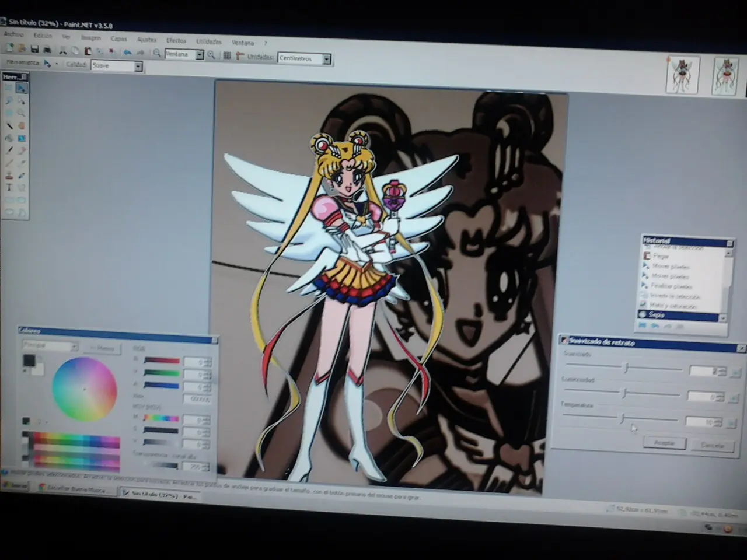Select the second image thumbnail tab
The image size is (747, 560).
pyautogui.click(x=724, y=76)
